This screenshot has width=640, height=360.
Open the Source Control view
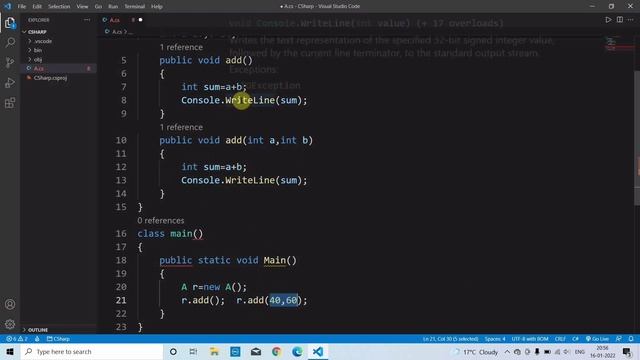10,62
